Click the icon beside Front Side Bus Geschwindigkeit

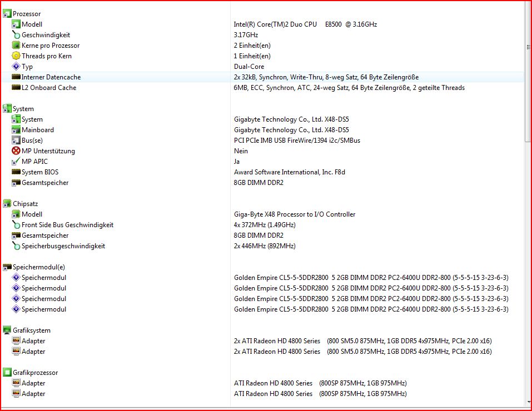click(16, 224)
